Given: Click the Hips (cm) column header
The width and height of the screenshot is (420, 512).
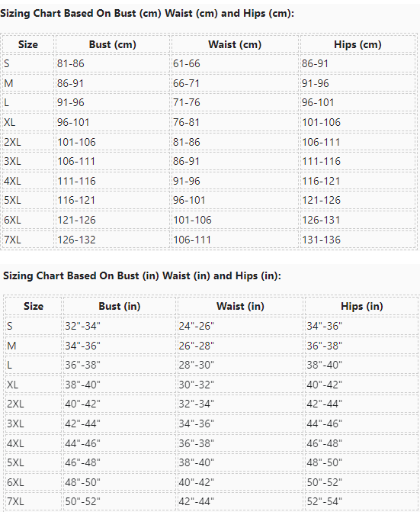Looking at the screenshot, I should click(x=357, y=44).
